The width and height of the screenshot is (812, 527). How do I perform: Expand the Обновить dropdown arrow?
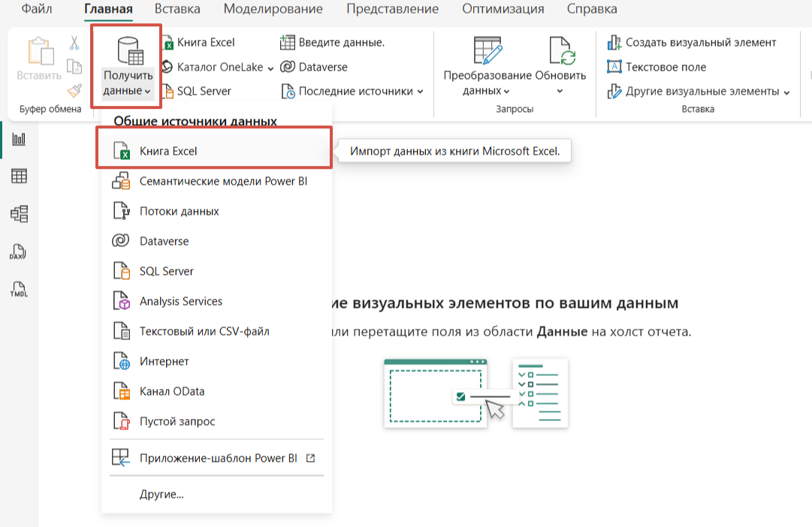(x=560, y=91)
